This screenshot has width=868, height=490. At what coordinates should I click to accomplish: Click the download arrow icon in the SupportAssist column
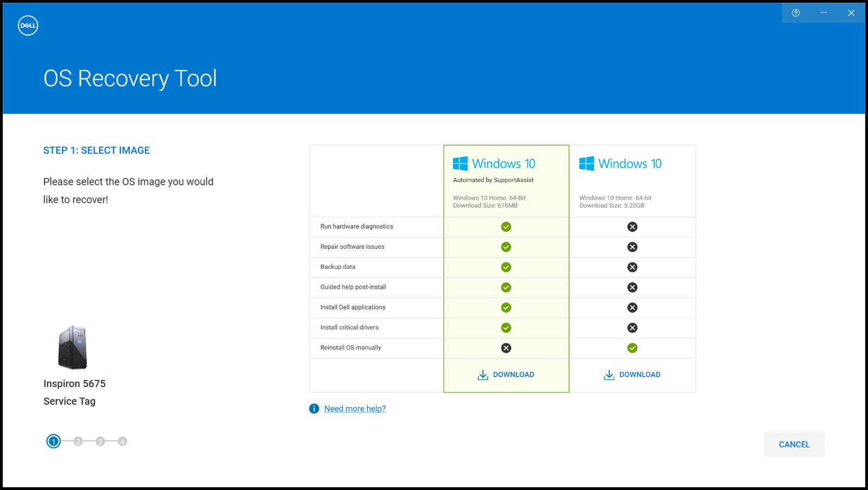(483, 374)
